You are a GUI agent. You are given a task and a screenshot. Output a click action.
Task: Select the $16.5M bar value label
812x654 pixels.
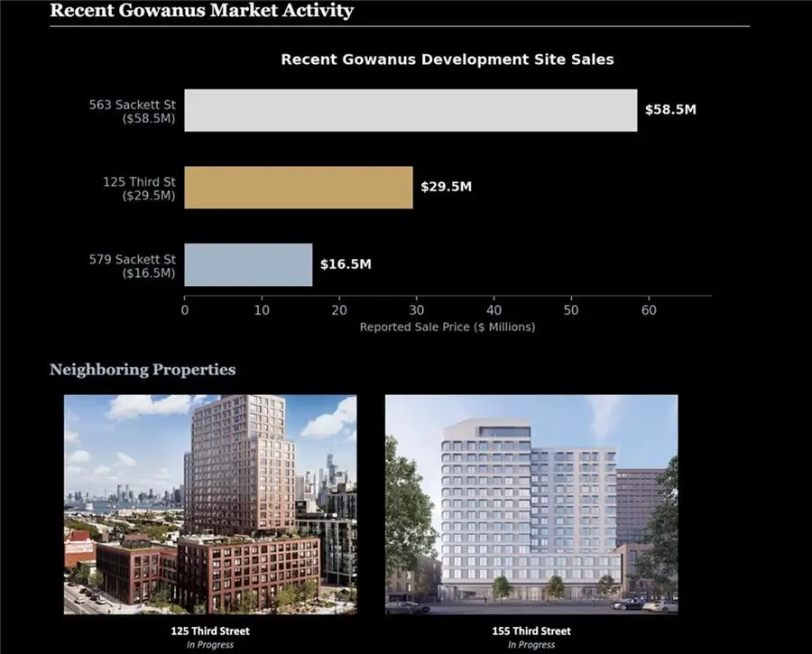point(346,264)
